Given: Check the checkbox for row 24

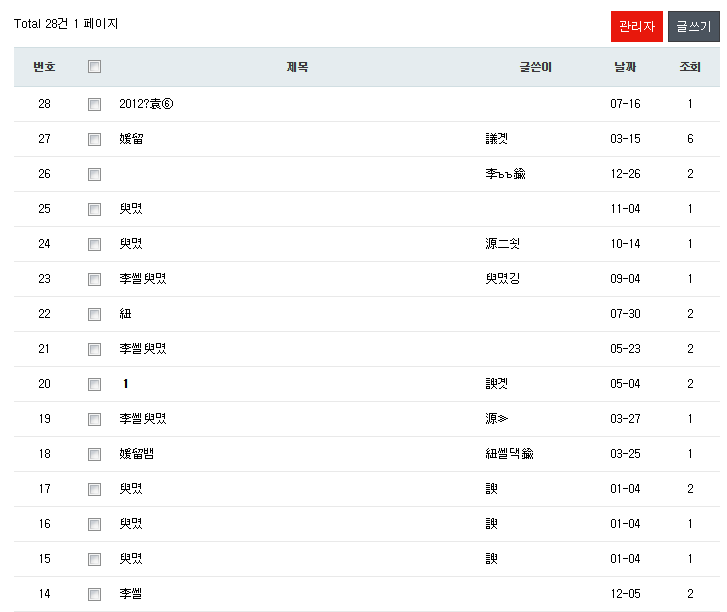Looking at the screenshot, I should pos(95,244).
